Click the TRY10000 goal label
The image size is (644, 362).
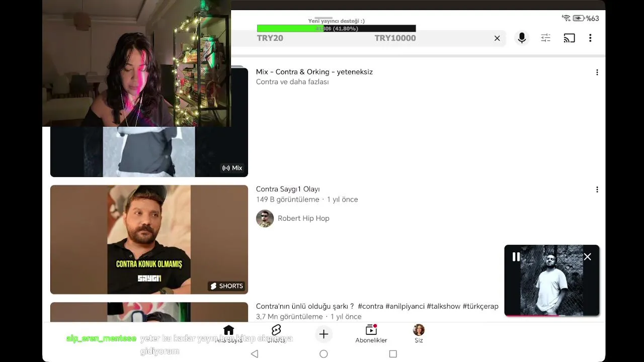tap(395, 38)
